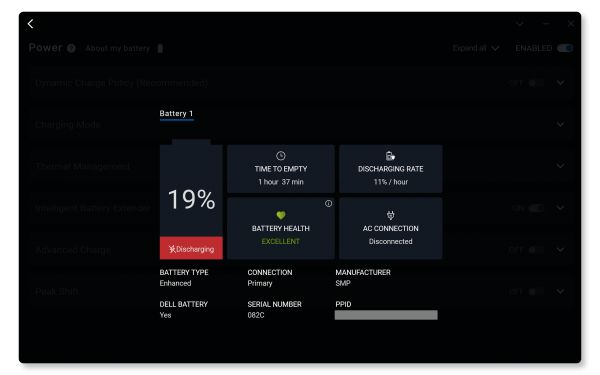Click the Enhanced battery type value

coord(175,283)
